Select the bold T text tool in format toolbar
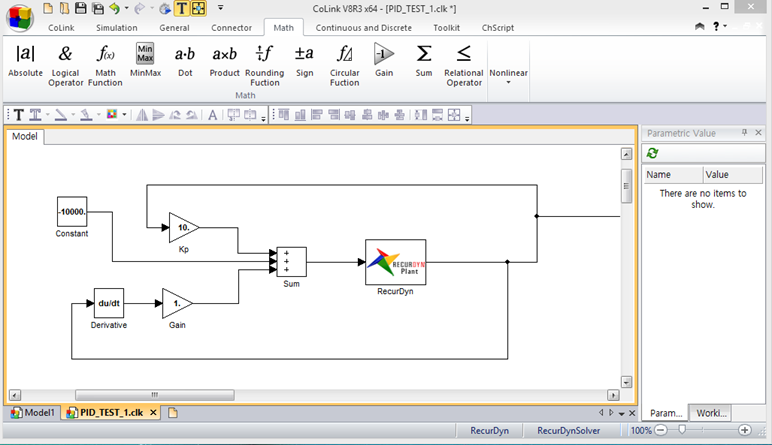Viewport: 772px width, 445px height. [19, 115]
